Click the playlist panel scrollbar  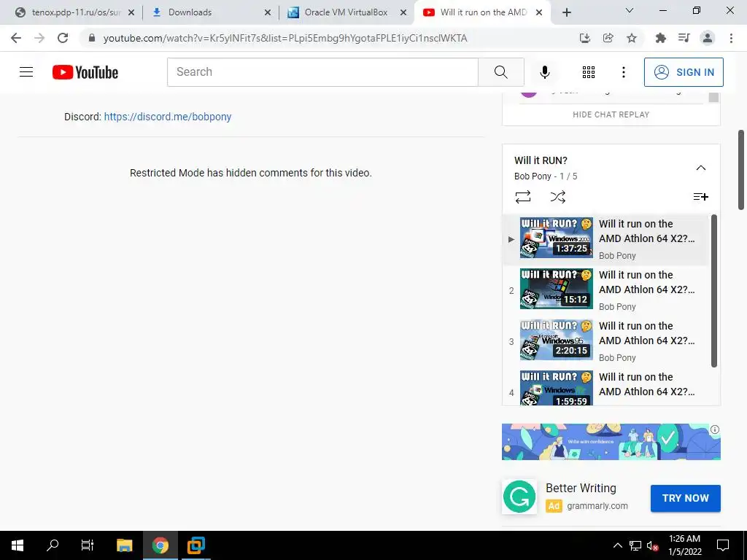tap(713, 291)
